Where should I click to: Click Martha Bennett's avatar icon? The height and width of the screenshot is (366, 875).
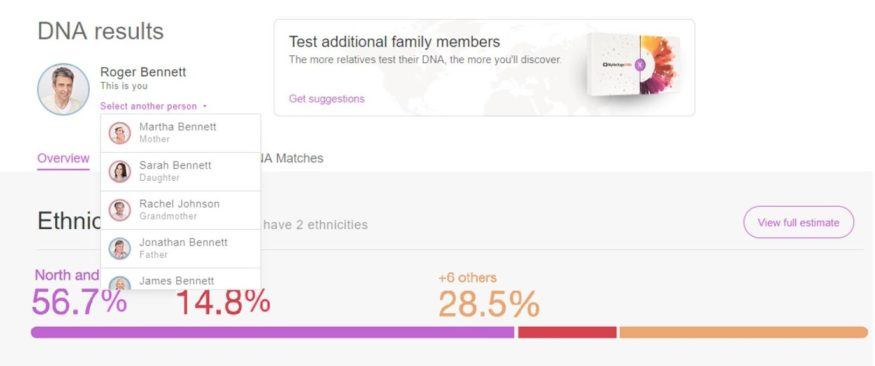pyautogui.click(x=120, y=133)
